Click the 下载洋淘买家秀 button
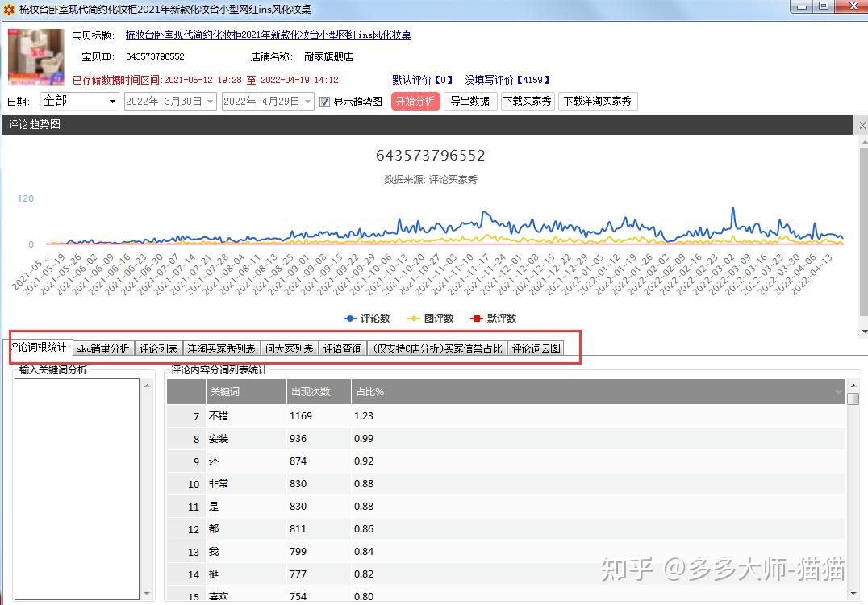868x605 pixels. pos(598,102)
